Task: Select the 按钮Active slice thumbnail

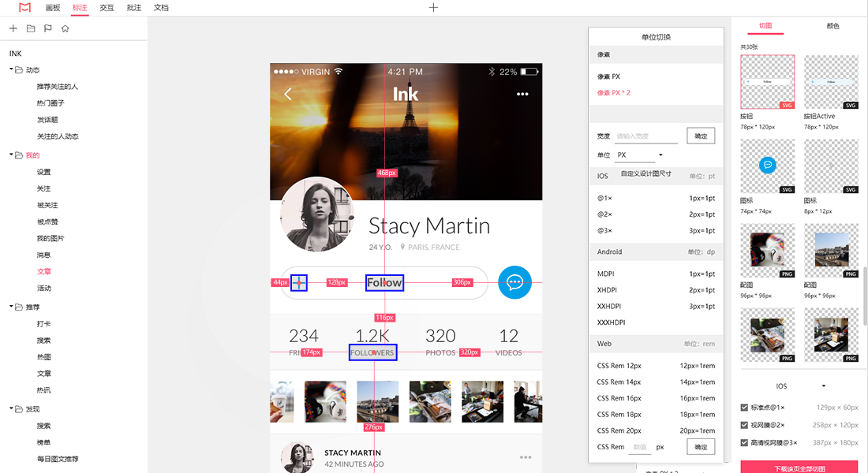Action: point(831,82)
